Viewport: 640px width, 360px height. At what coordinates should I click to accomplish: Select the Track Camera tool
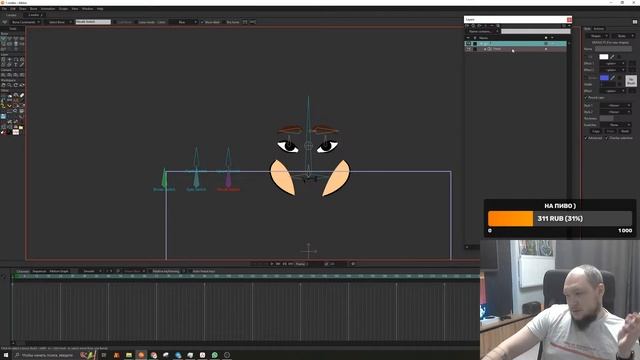tap(3, 75)
